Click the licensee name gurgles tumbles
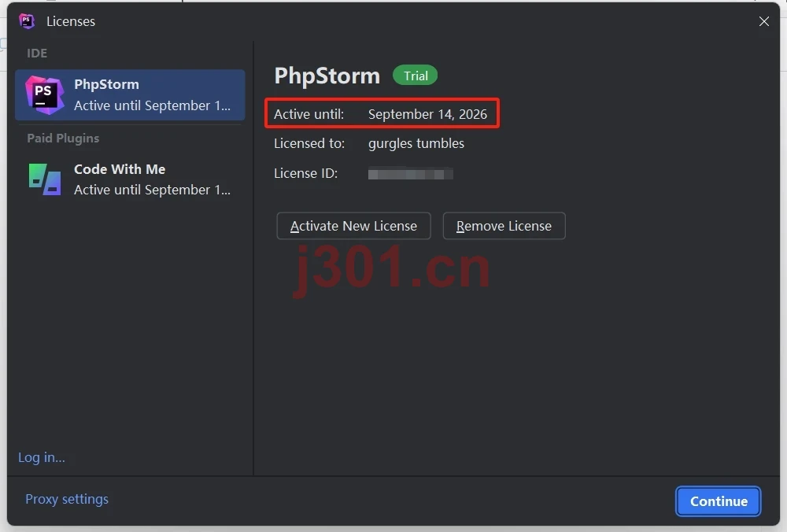The image size is (787, 532). tap(416, 143)
